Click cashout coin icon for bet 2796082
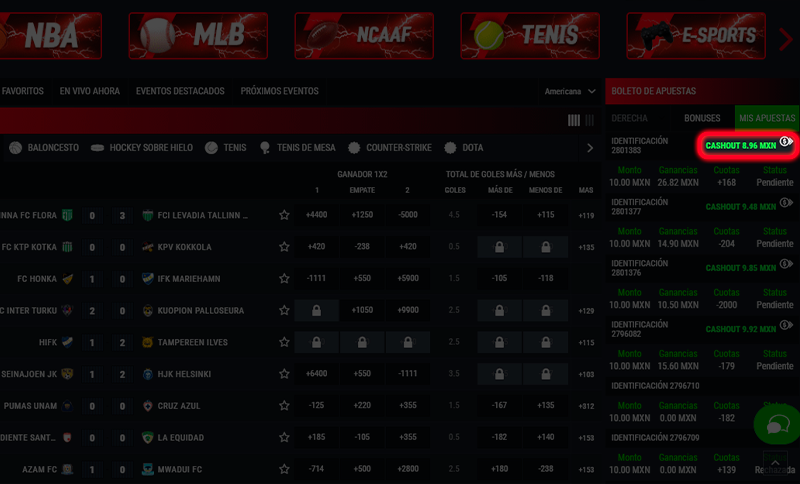This screenshot has height=484, width=800. (786, 325)
